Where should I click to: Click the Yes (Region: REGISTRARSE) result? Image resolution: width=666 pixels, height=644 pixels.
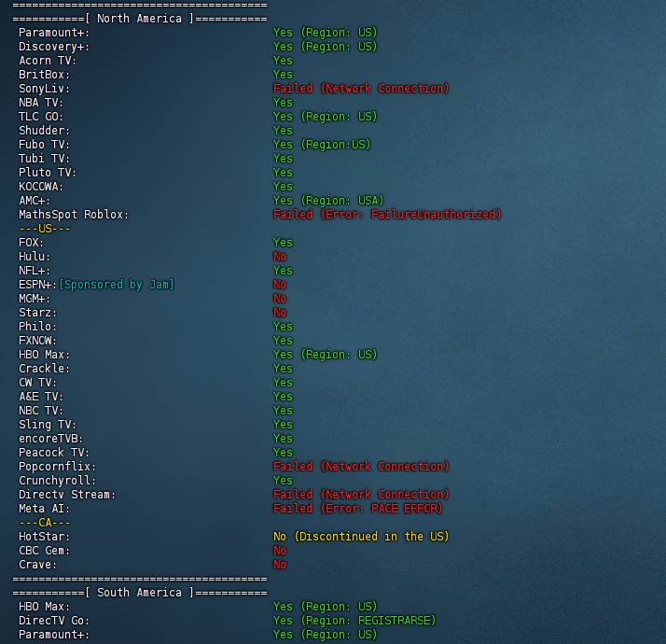(354, 621)
